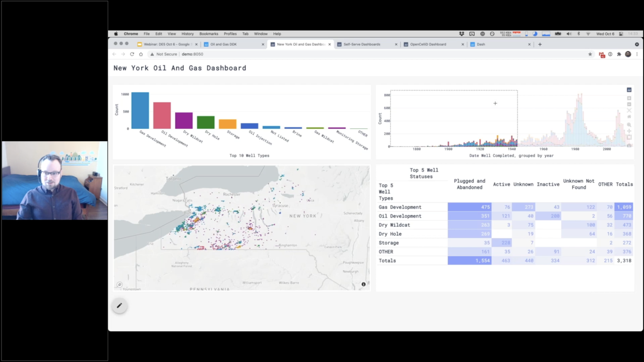Open the Chrome extensions puzzle icon
The image size is (644, 362).
click(x=619, y=54)
